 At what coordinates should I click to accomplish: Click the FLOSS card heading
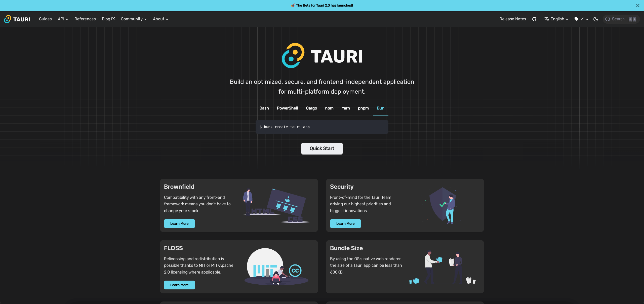[x=173, y=248]
